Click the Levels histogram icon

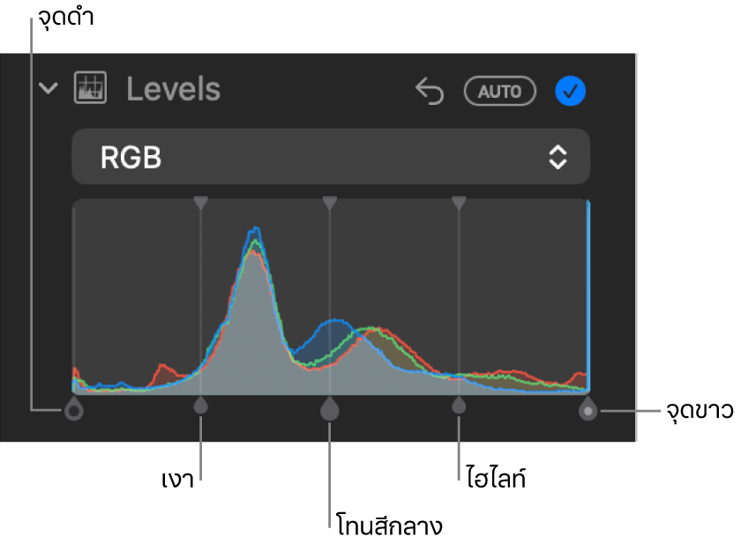coord(90,87)
